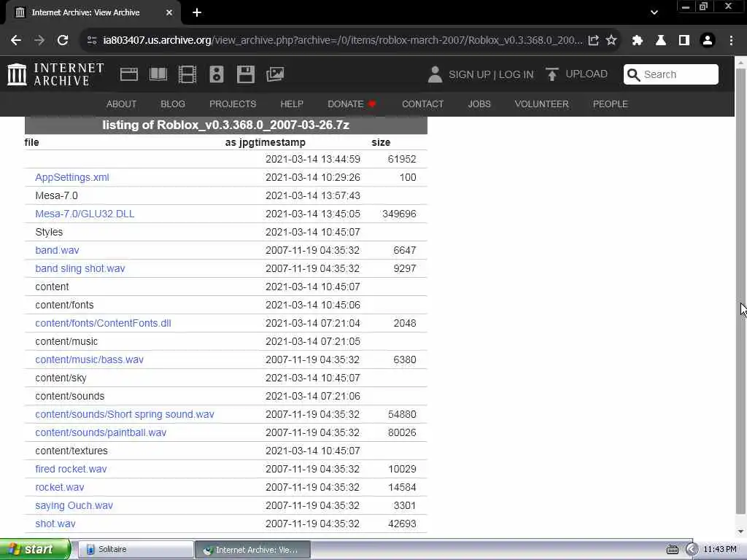Open the DONATE menu item
Image resolution: width=747 pixels, height=560 pixels.
[352, 104]
